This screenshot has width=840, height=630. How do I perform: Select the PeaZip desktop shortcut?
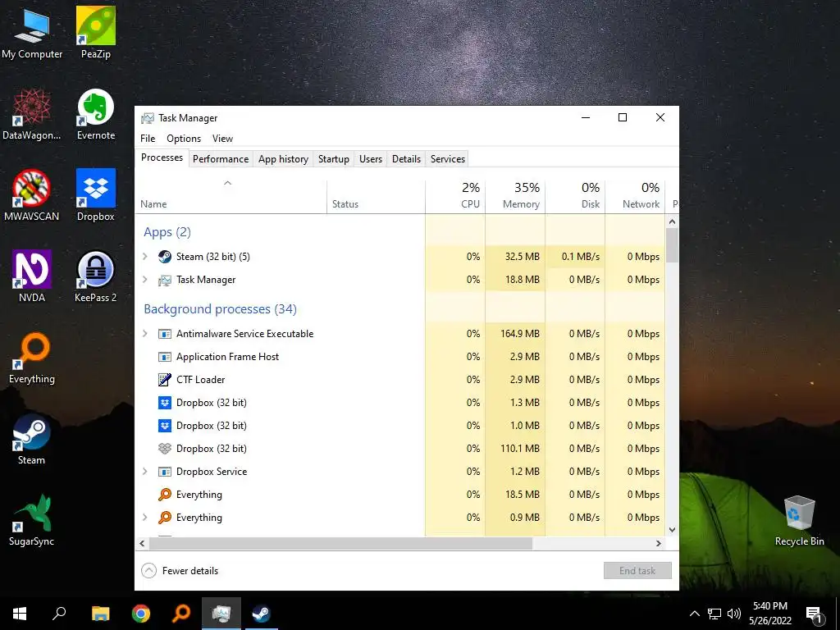point(96,33)
